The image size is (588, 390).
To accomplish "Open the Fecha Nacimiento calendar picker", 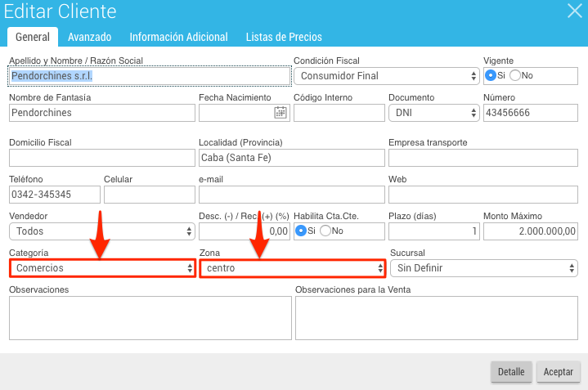I will (281, 113).
